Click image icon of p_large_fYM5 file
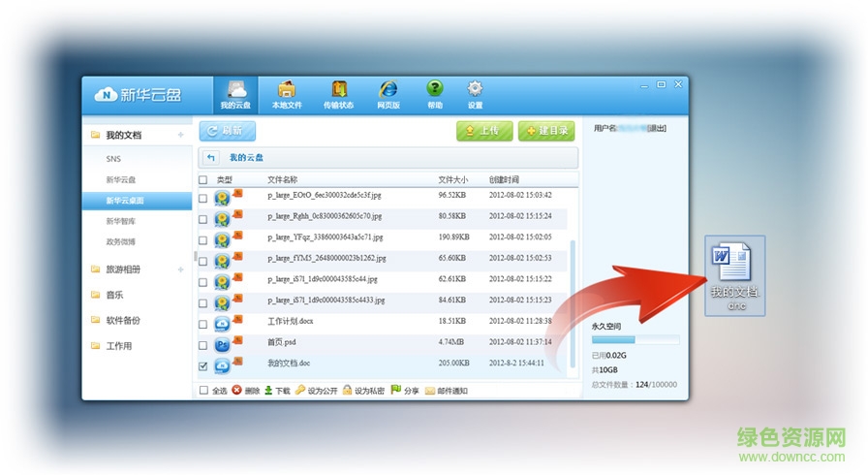The height and width of the screenshot is (475, 868). pos(223,261)
